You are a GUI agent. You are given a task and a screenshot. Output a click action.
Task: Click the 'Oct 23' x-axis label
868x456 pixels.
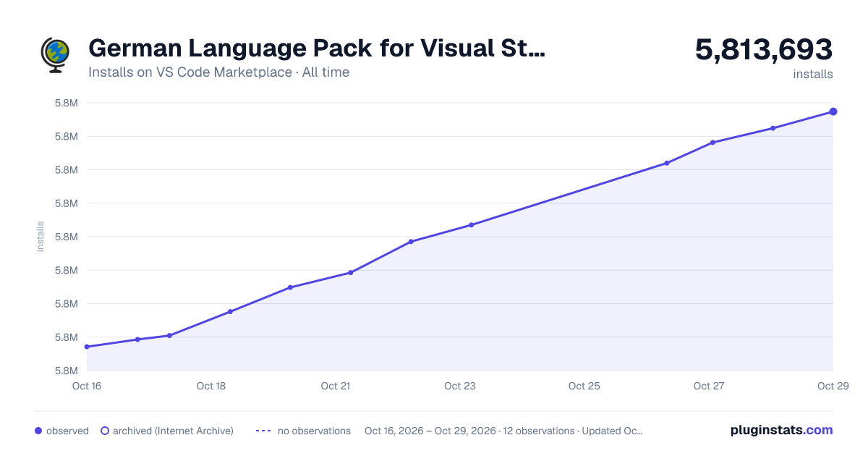460,386
